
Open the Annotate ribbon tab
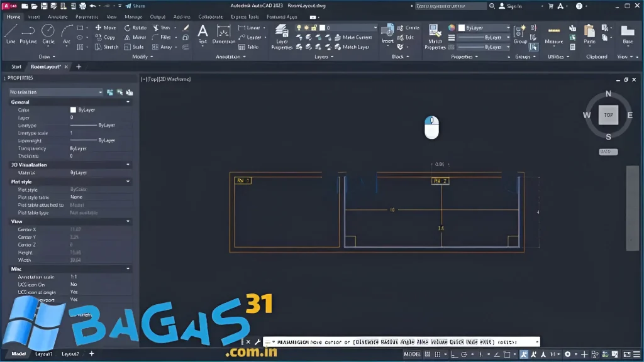[x=57, y=17]
